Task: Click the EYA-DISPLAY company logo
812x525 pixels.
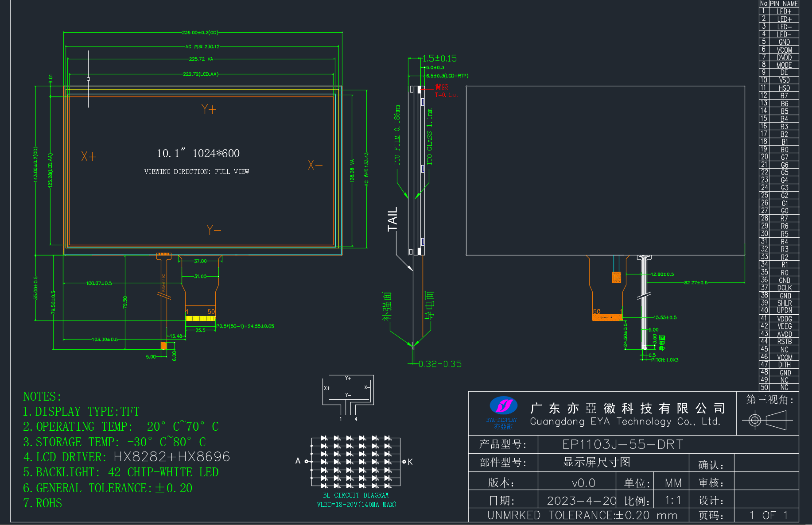Action: (503, 413)
